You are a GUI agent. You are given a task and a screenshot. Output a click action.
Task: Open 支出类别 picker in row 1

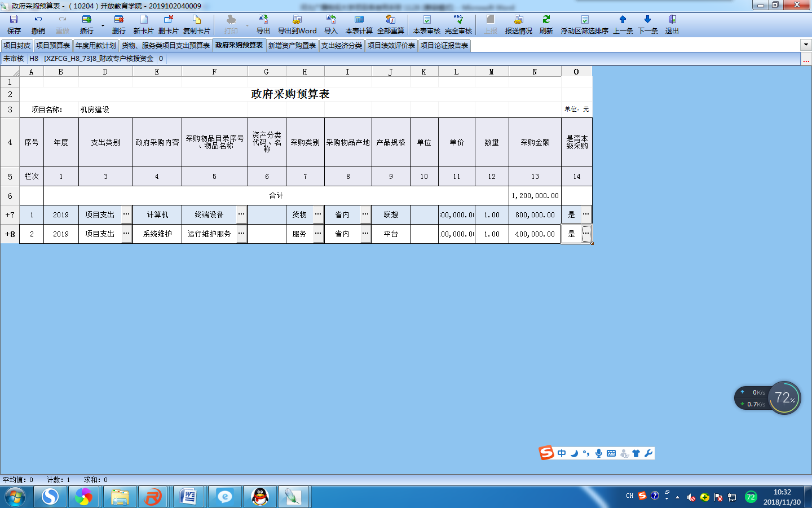126,214
